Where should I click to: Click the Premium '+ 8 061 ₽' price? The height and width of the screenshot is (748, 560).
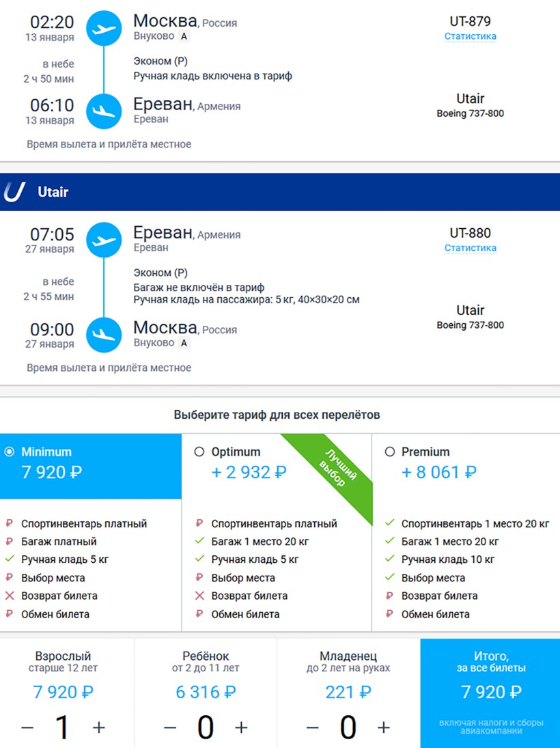[439, 472]
